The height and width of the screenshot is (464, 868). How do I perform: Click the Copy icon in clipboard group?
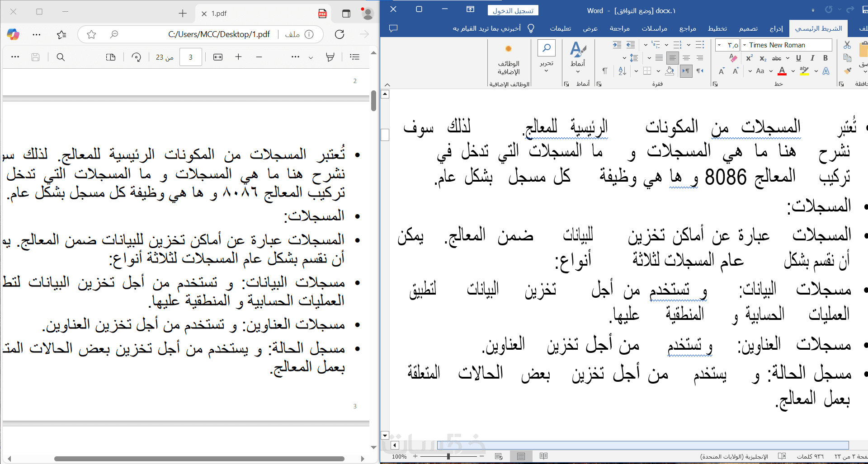847,58
